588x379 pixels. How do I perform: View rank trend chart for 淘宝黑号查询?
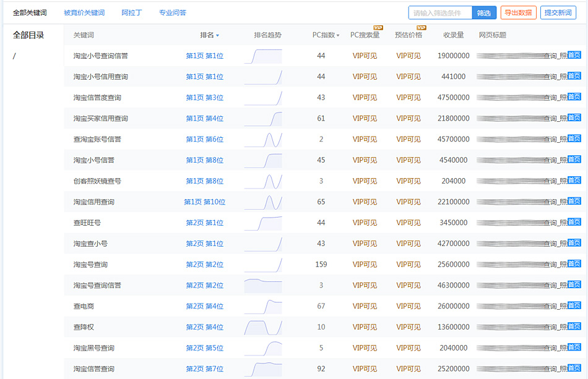263,348
